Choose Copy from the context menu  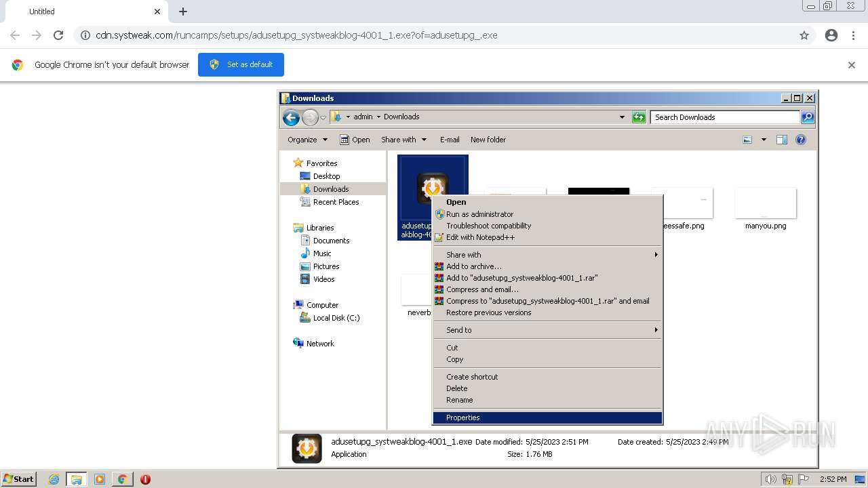click(x=547, y=359)
